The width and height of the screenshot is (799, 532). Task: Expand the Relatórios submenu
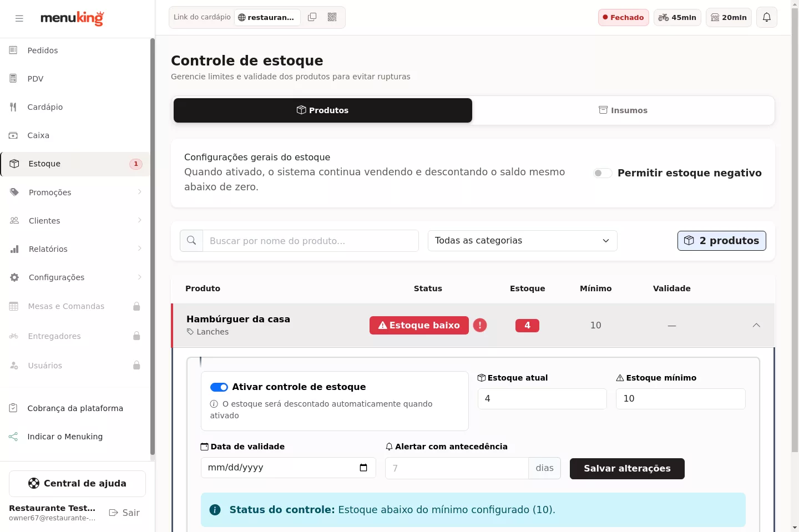coord(75,249)
